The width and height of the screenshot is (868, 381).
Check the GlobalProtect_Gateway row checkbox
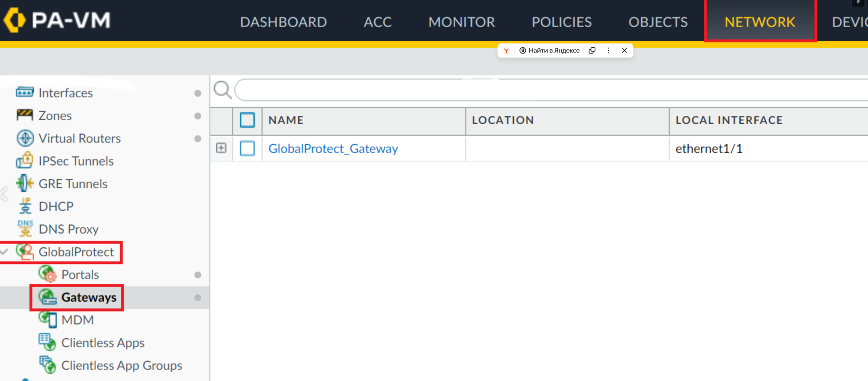coord(247,148)
